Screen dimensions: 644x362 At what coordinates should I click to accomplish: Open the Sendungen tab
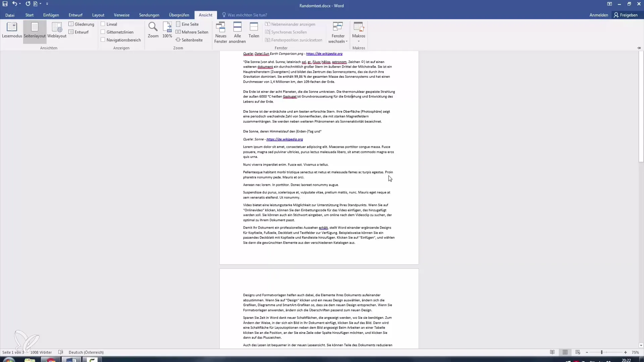(x=149, y=15)
